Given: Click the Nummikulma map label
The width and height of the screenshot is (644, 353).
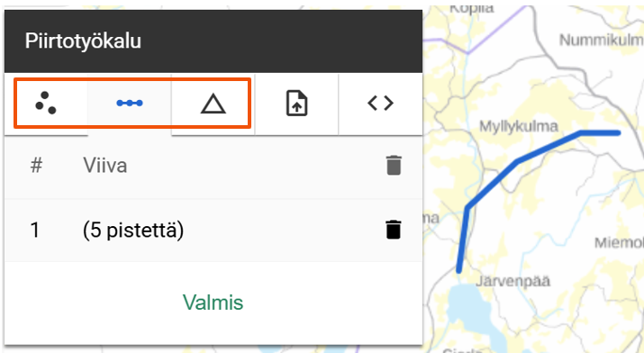Looking at the screenshot, I should click(x=602, y=41).
